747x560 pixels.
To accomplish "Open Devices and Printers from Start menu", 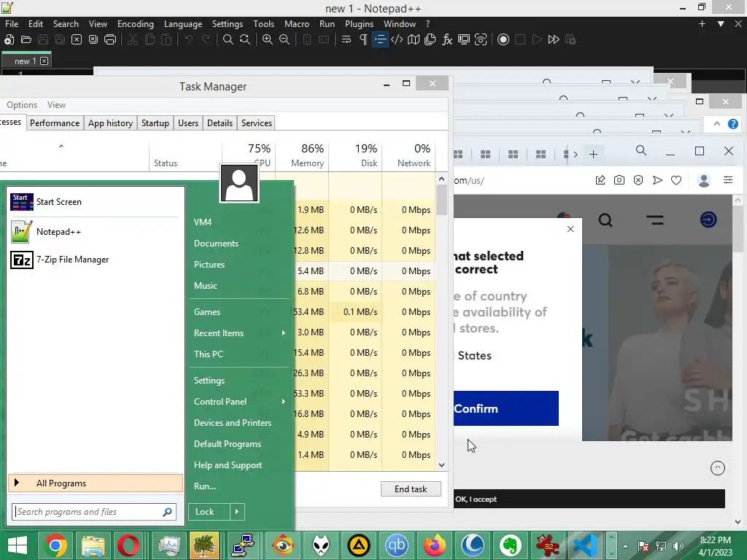I will (233, 422).
